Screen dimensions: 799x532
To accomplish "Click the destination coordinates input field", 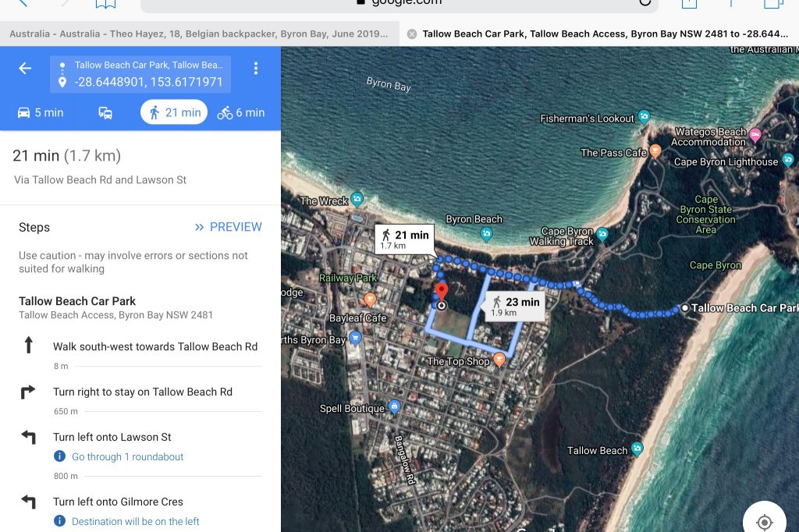I will [148, 82].
